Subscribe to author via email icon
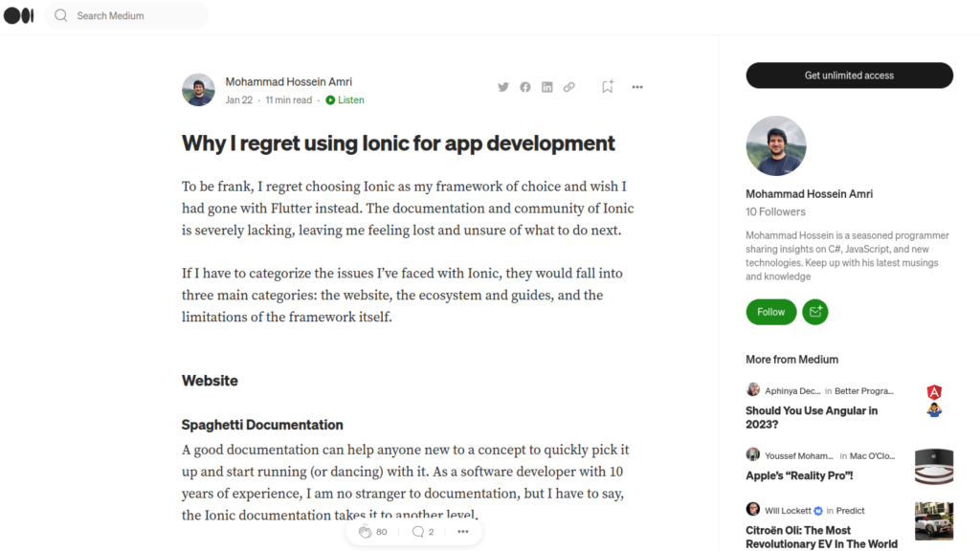The width and height of the screenshot is (980, 551). (815, 312)
